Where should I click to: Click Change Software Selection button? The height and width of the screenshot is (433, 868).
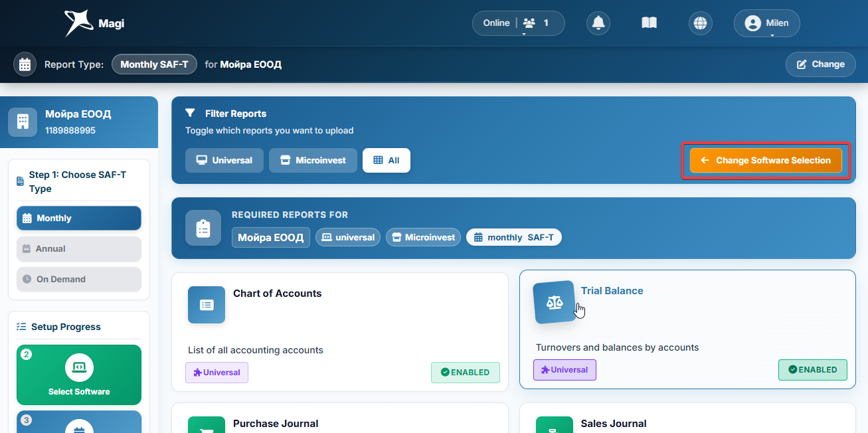766,161
